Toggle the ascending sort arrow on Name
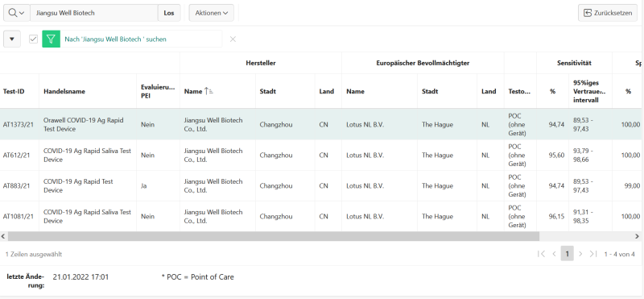 tap(209, 91)
